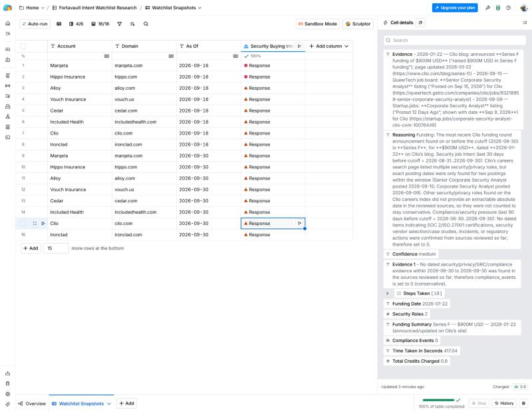This screenshot has height=412, width=532.
Task: Open the user avatar in the top-right corner
Action: 523,8
